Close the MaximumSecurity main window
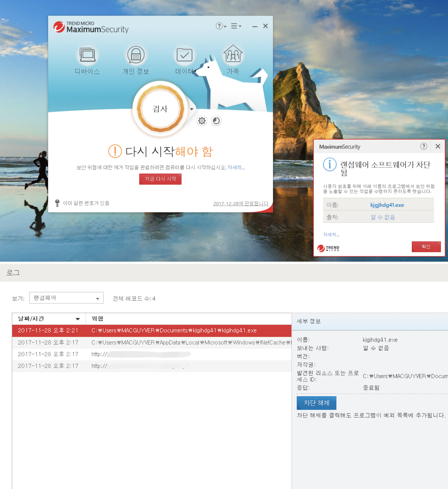The height and width of the screenshot is (489, 448). [x=265, y=26]
